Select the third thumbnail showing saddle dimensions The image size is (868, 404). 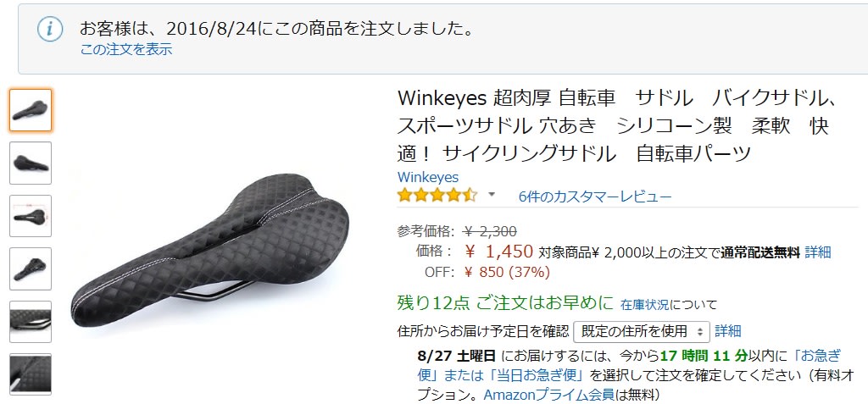31,216
